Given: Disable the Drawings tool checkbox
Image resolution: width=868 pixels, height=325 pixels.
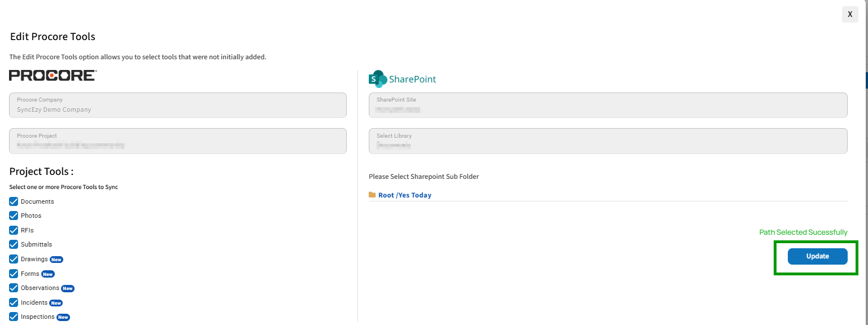Looking at the screenshot, I should click(x=14, y=259).
